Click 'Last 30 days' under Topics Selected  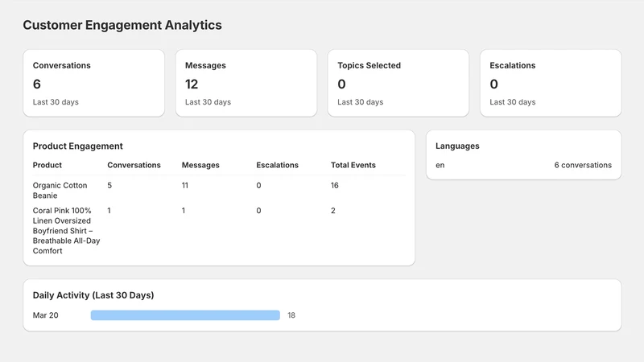point(360,102)
